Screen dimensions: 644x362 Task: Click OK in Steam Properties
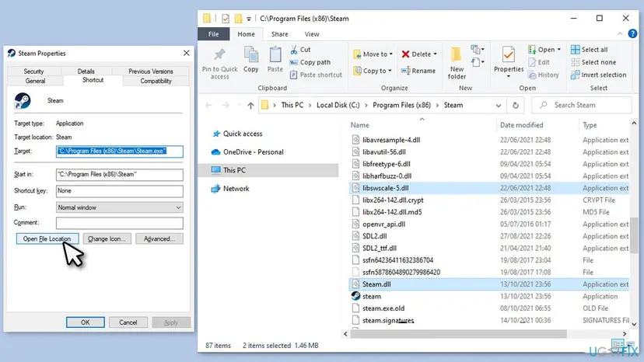click(86, 322)
